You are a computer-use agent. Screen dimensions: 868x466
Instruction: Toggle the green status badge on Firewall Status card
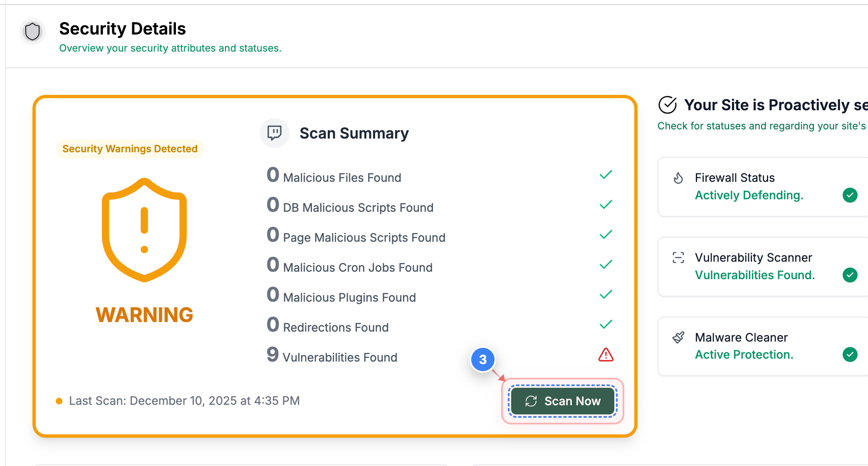point(851,195)
